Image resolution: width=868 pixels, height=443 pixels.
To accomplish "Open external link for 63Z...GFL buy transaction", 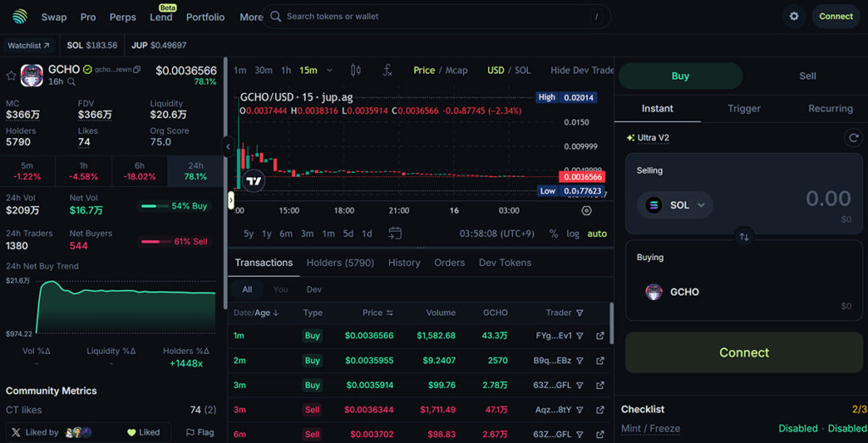I will [x=600, y=385].
